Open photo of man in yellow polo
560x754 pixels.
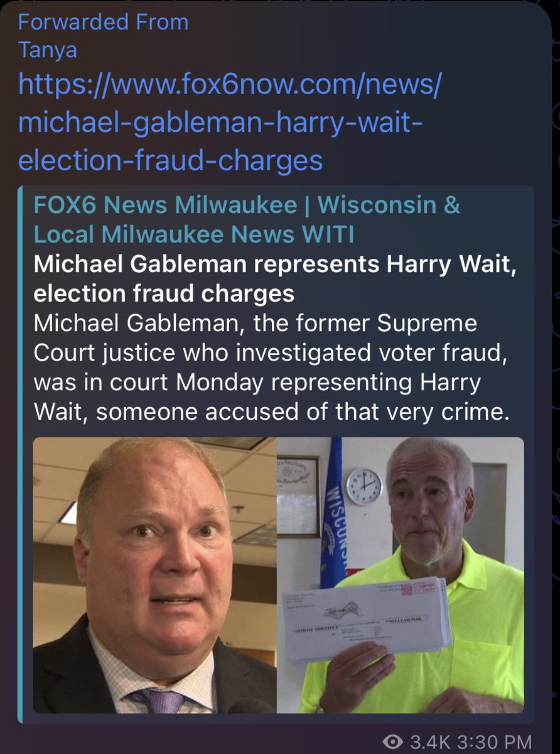click(x=401, y=575)
